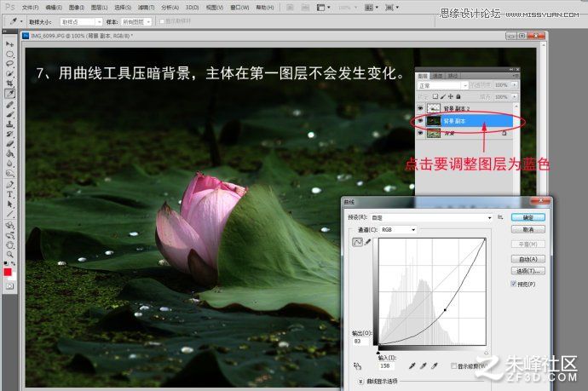Toggle lock all in Layers panel
The width and height of the screenshot is (588, 391).
458,97
